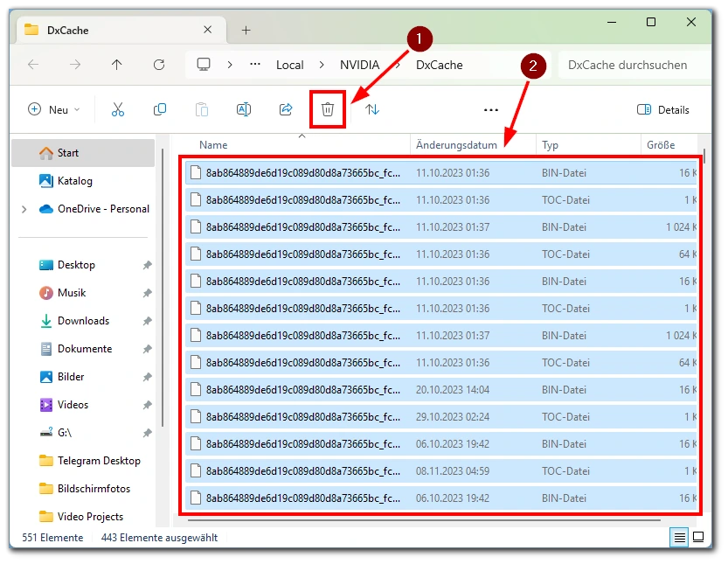Click the pin icon next to Dokumente
The height and width of the screenshot is (564, 728).
(147, 349)
